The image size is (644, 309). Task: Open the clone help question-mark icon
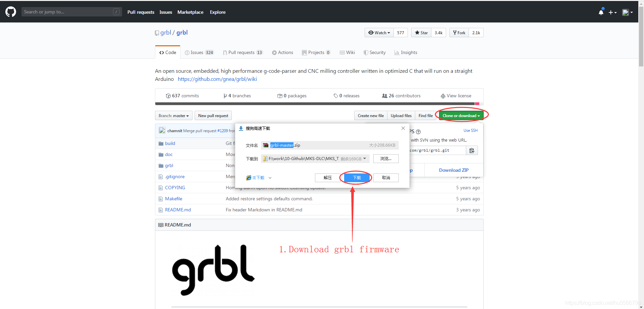pyautogui.click(x=418, y=132)
